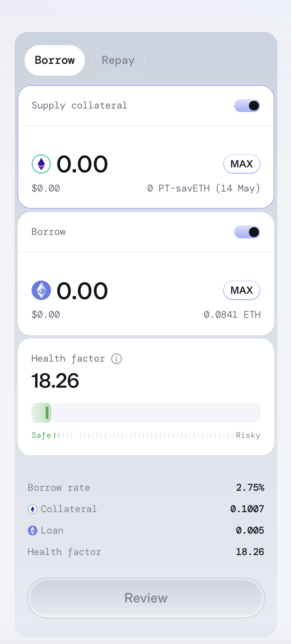Click the Risky label on health scale
Screen dimensions: 291x644
(x=248, y=435)
